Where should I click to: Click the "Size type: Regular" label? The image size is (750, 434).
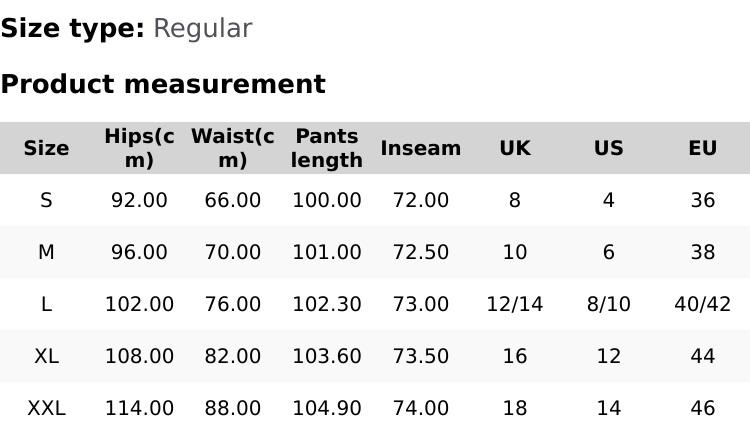tap(126, 29)
